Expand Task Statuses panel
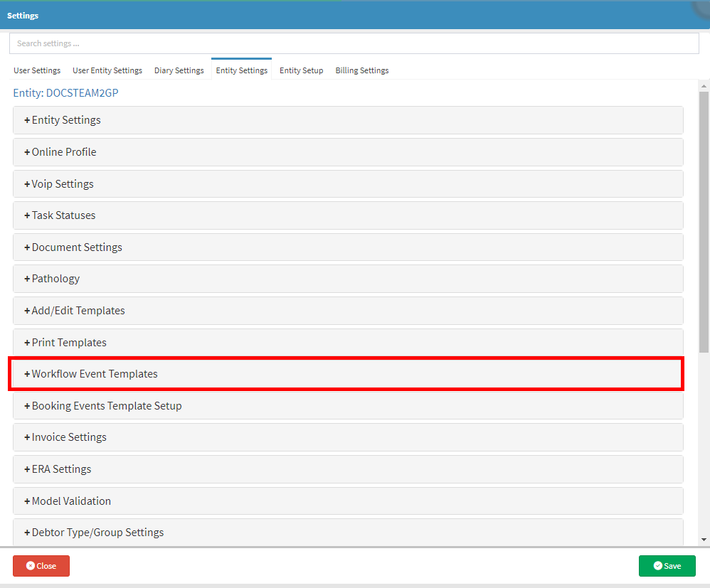Viewport: 710px width, 588px height. pyautogui.click(x=63, y=215)
